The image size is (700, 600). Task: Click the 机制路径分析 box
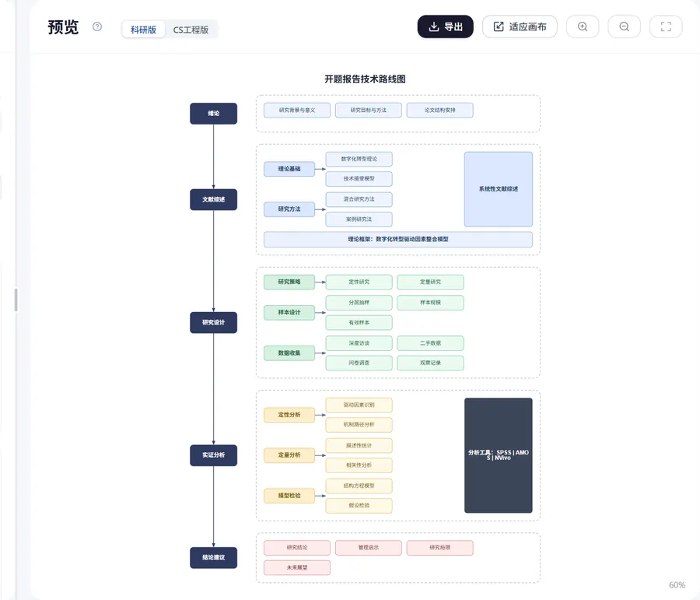click(x=359, y=424)
